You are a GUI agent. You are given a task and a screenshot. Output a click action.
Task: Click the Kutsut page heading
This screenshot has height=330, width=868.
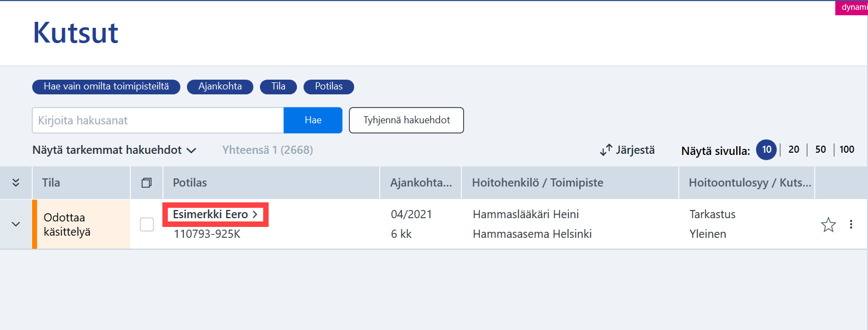(75, 33)
